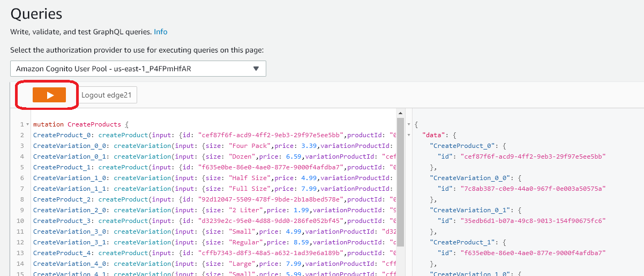
Task: Open the Info link beside the description
Action: [x=160, y=32]
